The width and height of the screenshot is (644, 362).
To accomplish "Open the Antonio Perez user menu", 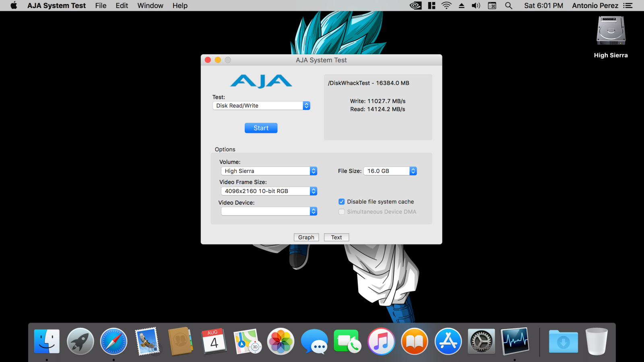I will [595, 6].
